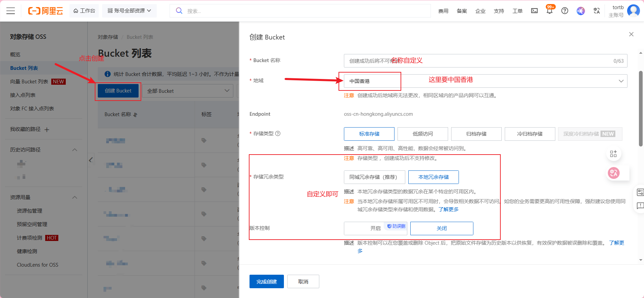
Task: Collapse the 历史访问路径 section
Action: pos(75,150)
